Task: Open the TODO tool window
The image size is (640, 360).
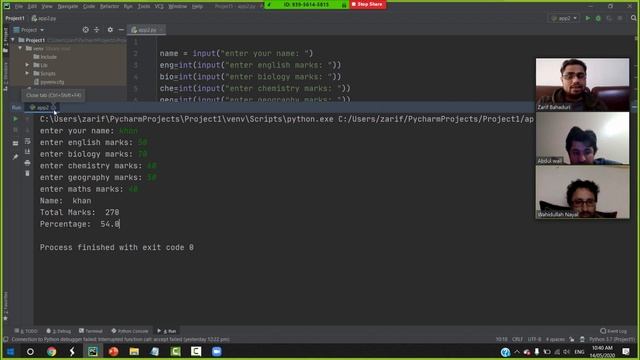Action: [x=26, y=331]
